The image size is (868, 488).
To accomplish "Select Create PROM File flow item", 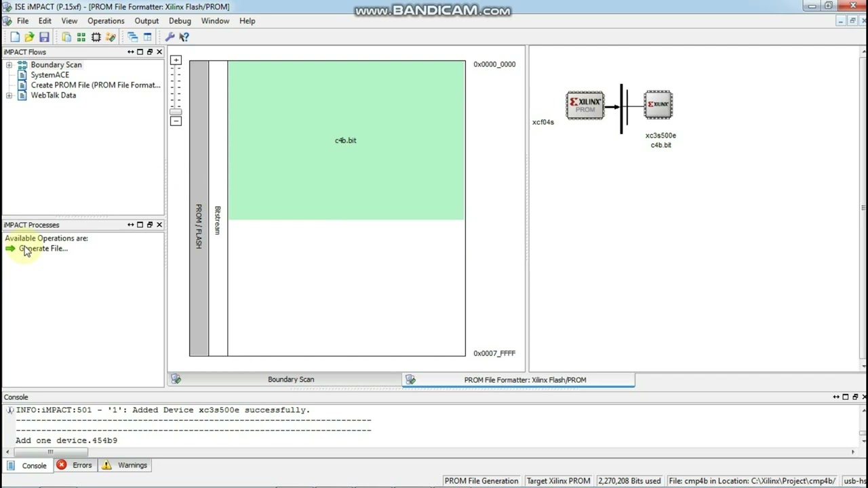I will pos(96,85).
